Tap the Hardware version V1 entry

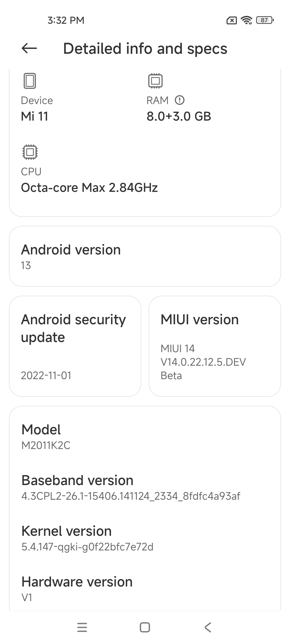(145, 589)
